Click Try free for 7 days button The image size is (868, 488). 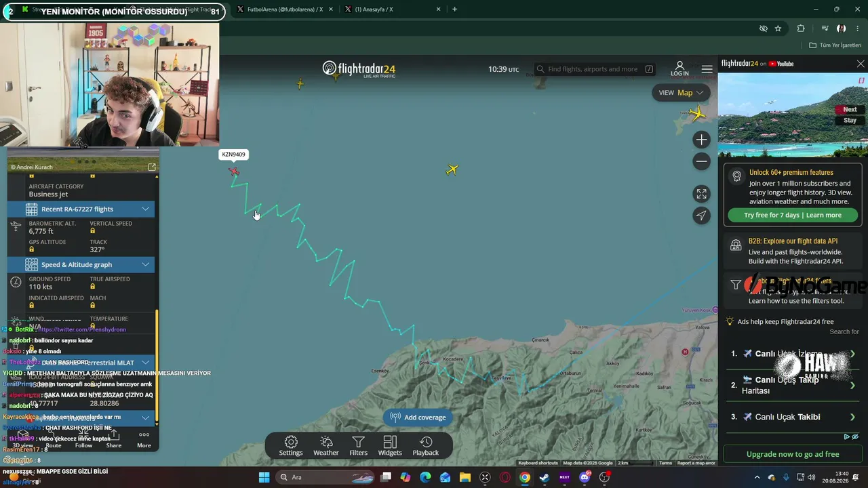tap(793, 215)
